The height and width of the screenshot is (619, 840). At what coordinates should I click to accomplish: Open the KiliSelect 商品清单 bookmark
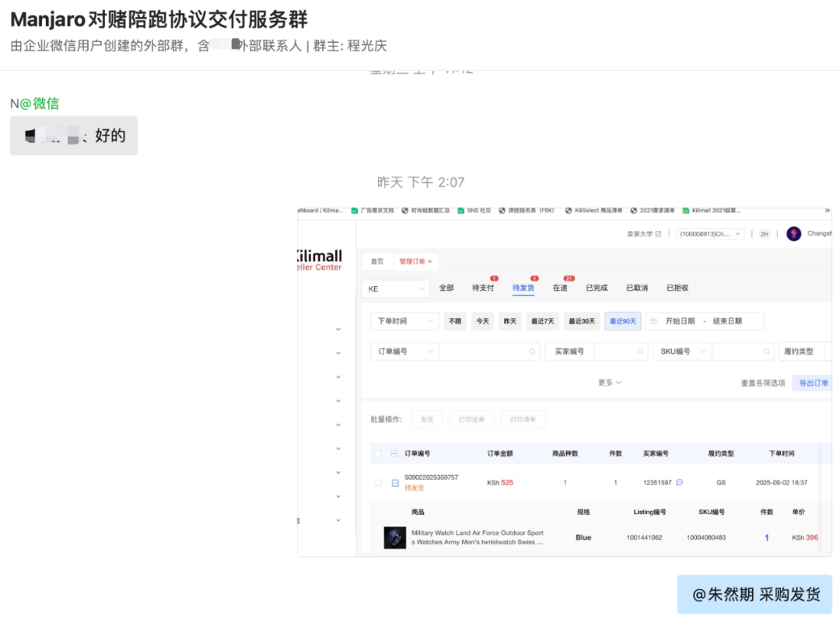(593, 211)
